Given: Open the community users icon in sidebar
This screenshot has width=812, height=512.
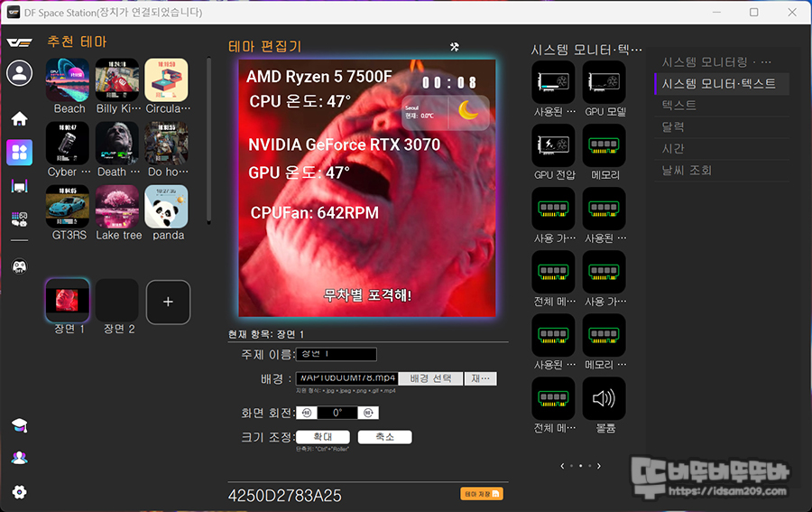Looking at the screenshot, I should point(19,458).
